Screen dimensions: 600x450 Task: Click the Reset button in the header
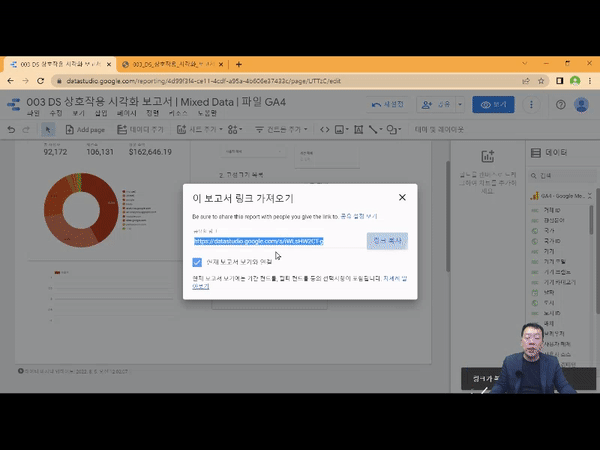pos(388,104)
